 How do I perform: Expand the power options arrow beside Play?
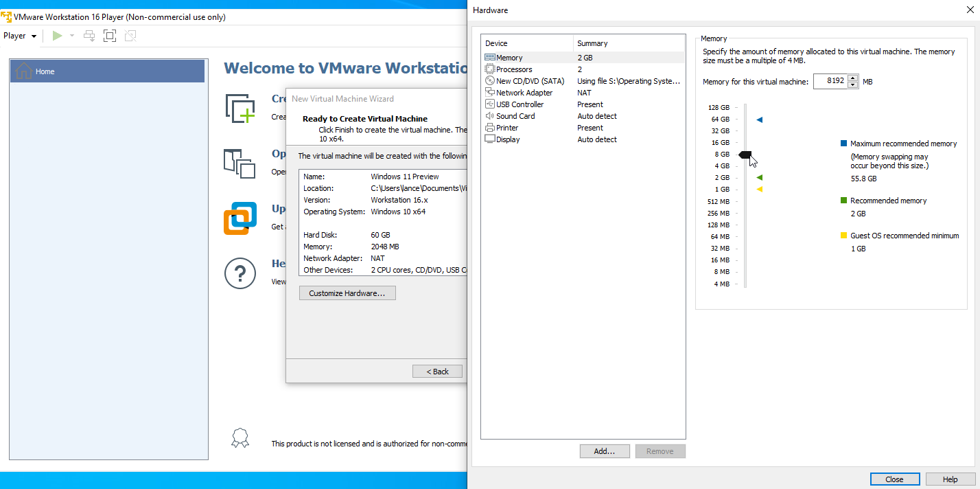coord(72,36)
